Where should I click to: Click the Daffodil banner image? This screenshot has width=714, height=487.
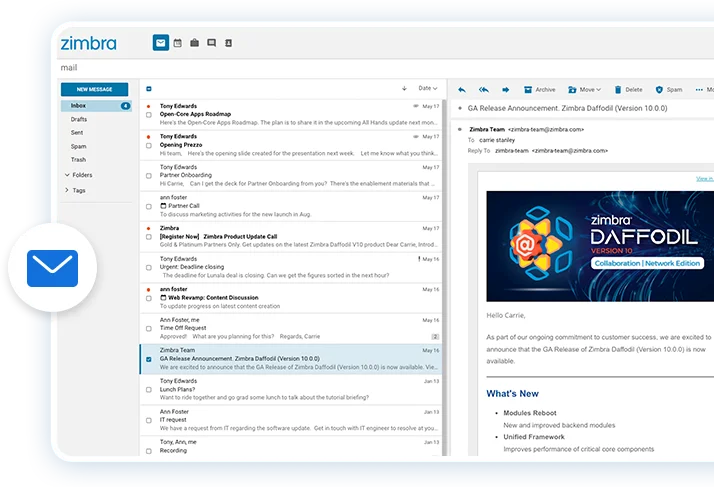[x=600, y=246]
